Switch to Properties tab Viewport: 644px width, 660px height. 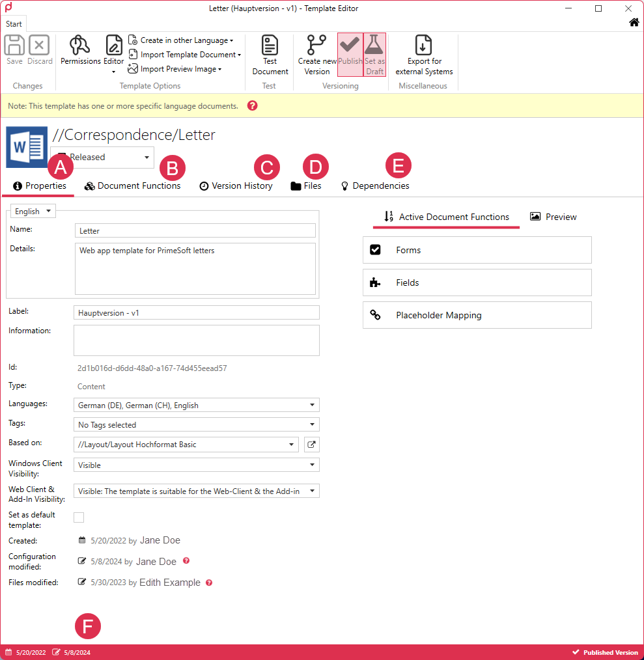[40, 186]
